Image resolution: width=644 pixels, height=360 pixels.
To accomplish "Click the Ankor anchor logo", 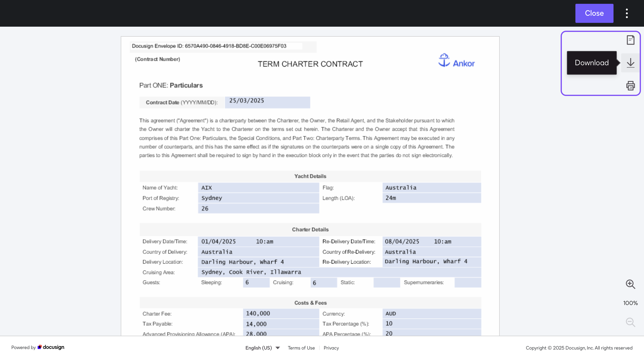I will (456, 60).
